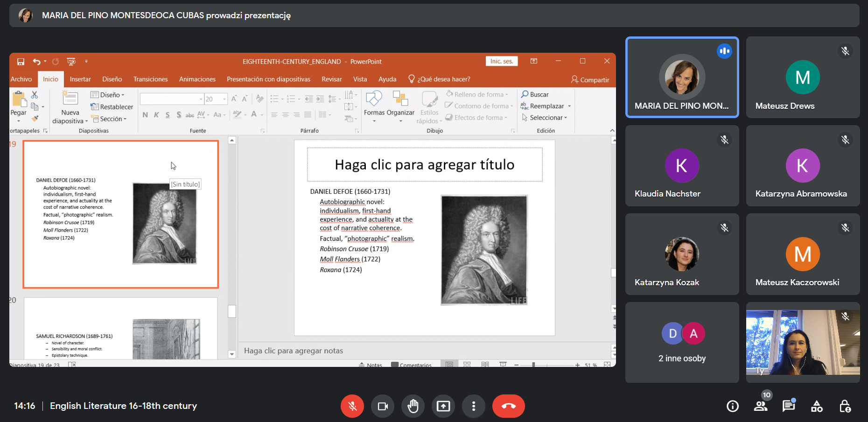Open the Sección dropdown

(109, 119)
